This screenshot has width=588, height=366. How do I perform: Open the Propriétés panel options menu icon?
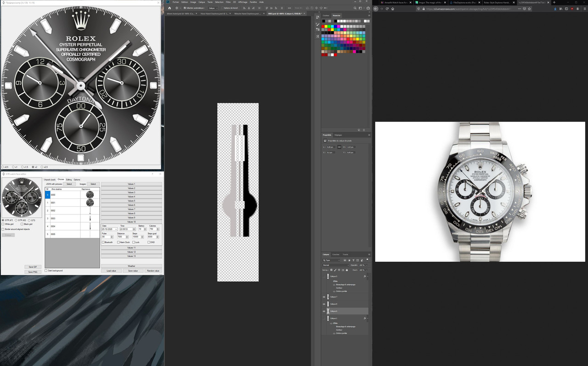coord(369,135)
